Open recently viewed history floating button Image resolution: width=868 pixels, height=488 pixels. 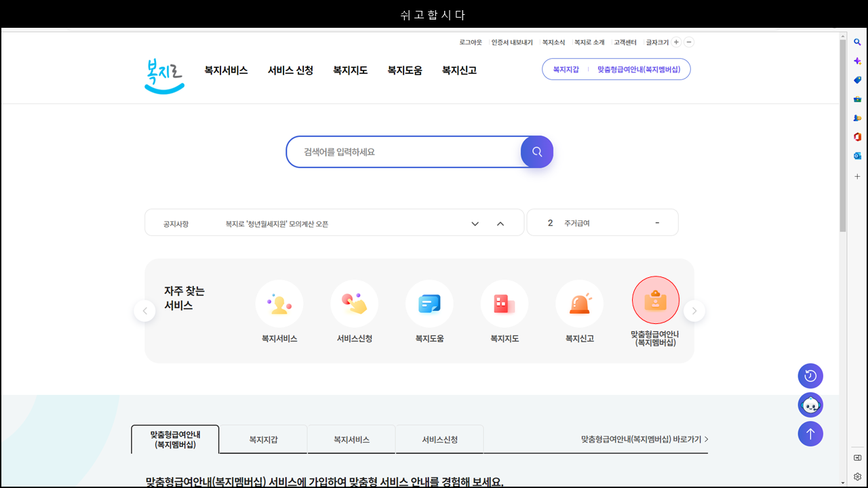point(810,376)
